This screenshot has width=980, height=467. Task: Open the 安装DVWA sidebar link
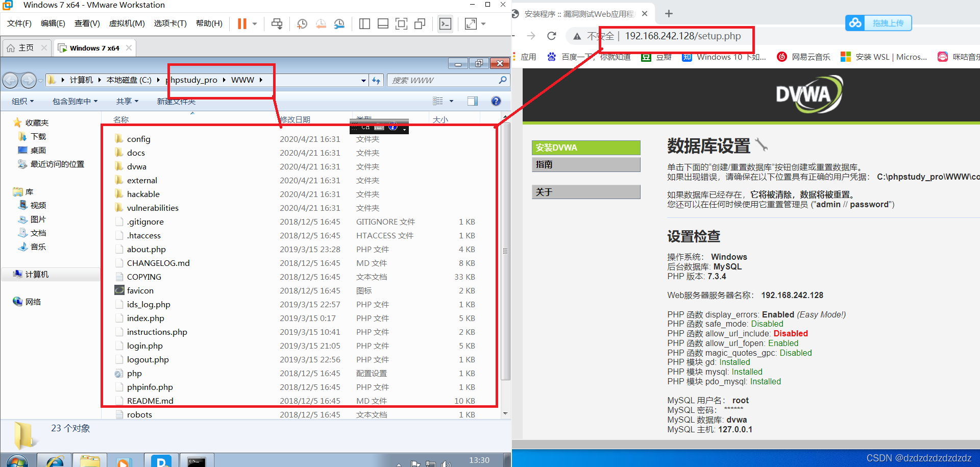click(586, 148)
